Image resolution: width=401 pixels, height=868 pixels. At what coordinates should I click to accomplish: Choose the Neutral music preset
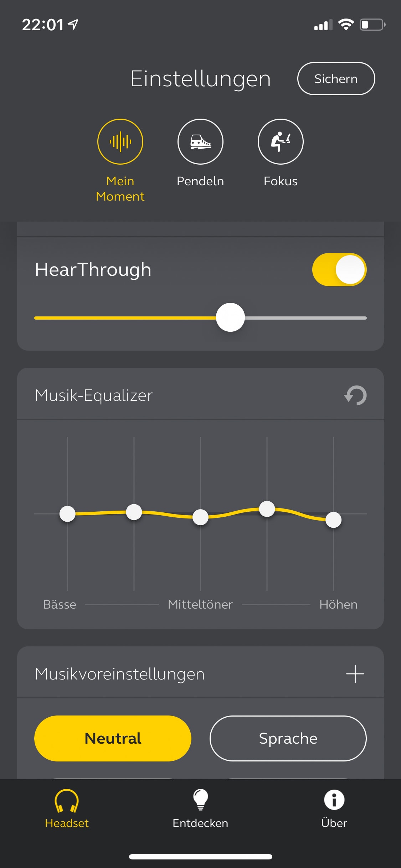click(113, 738)
